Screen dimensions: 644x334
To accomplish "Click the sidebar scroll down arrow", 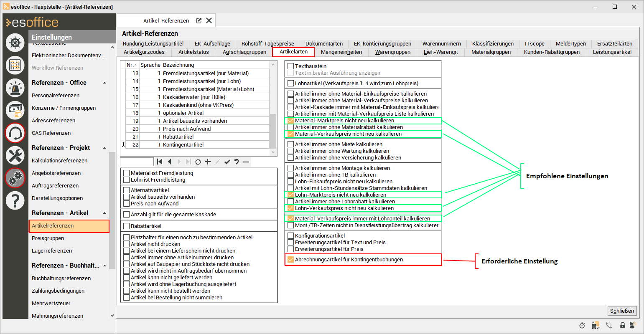I will coord(112,316).
